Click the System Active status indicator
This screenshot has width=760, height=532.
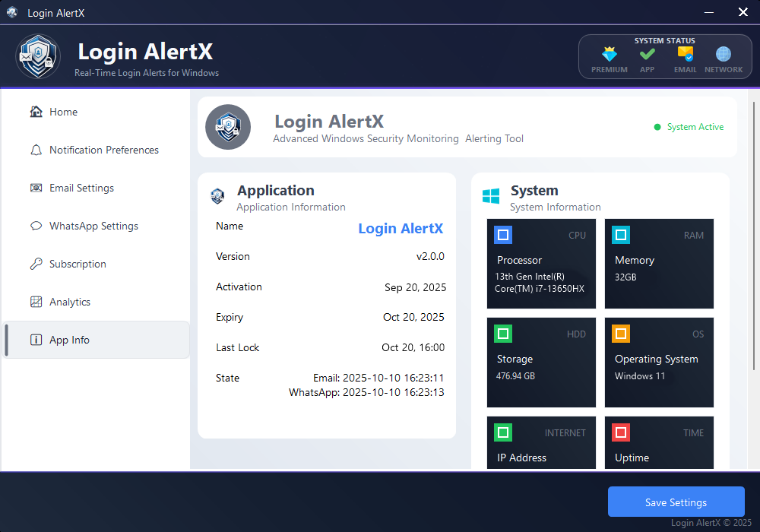click(689, 127)
